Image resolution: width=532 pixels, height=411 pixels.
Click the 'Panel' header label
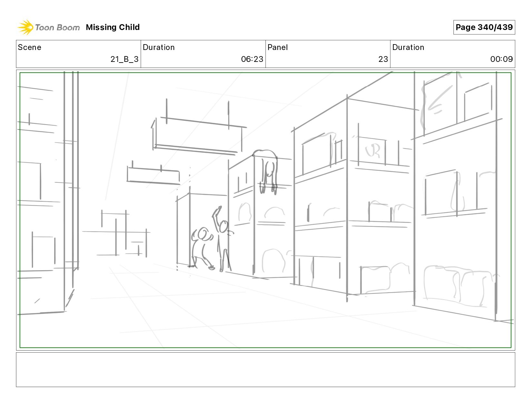(x=278, y=47)
